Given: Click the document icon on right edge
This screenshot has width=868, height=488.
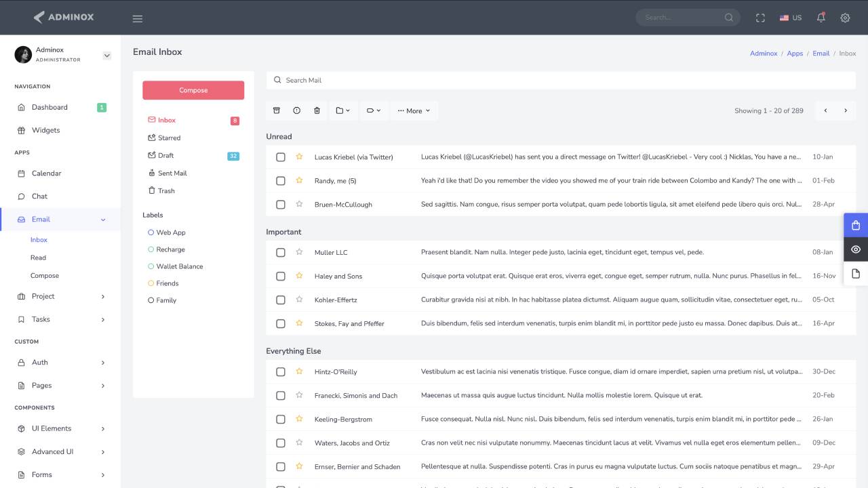Looking at the screenshot, I should [856, 273].
